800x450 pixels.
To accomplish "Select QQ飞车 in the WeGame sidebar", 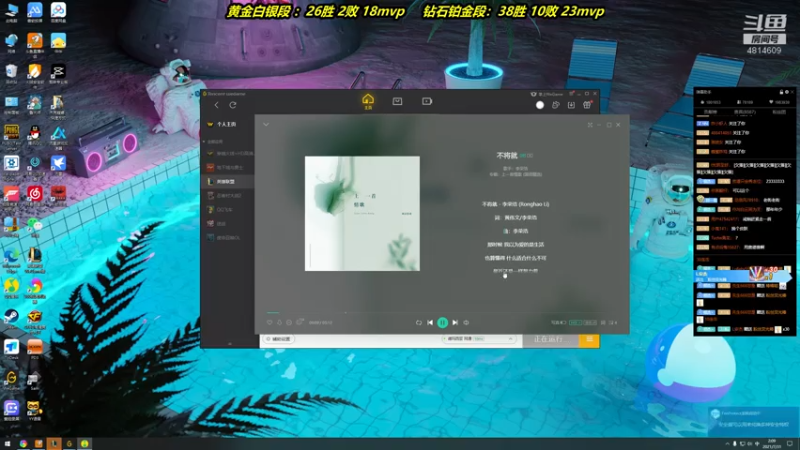I will [x=228, y=210].
